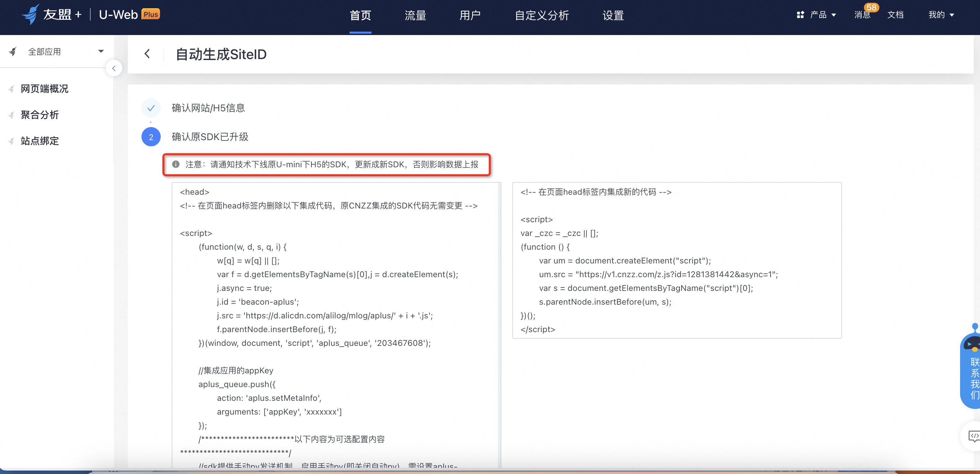This screenshot has height=474, width=980.
Task: Click the //集成应用的appKey comment line
Action: coord(236,371)
